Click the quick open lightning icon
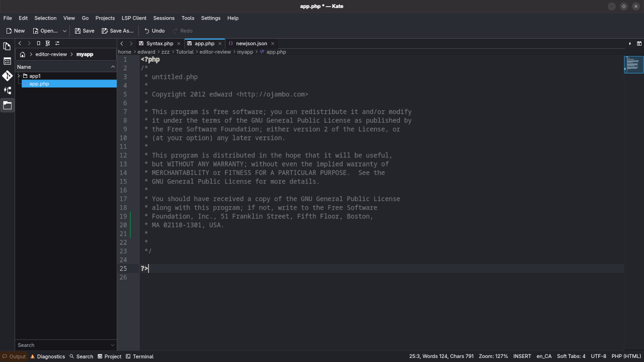The width and height of the screenshot is (644, 362). (630, 44)
